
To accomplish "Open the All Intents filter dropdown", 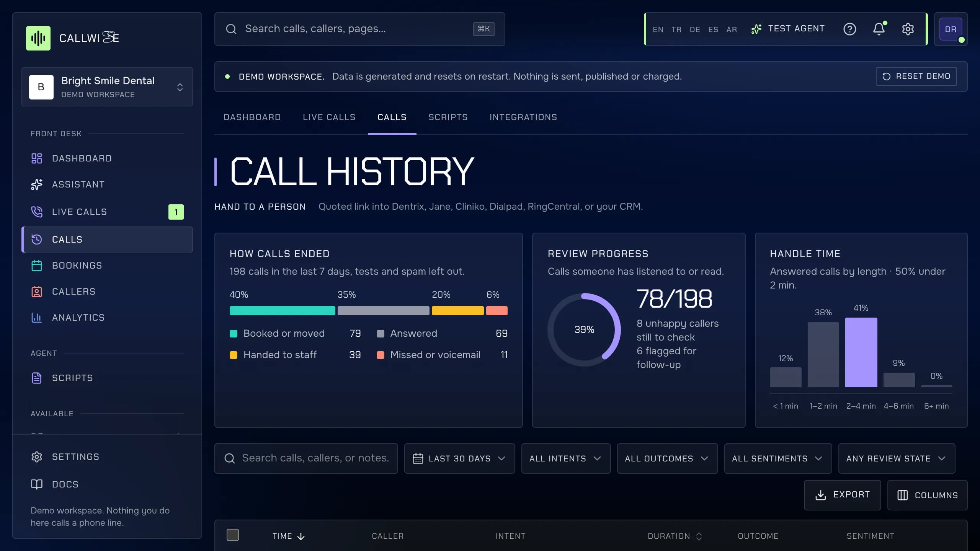I will pyautogui.click(x=566, y=458).
